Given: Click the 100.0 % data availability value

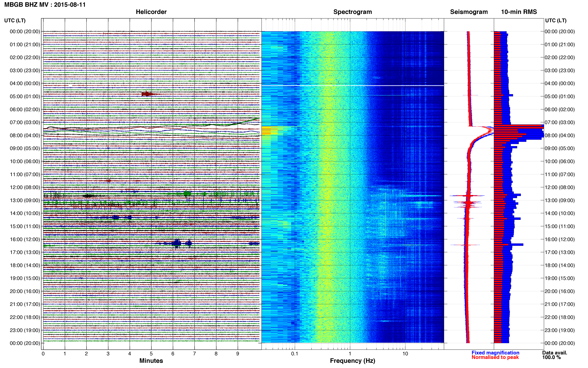Looking at the screenshot, I should (x=551, y=357).
